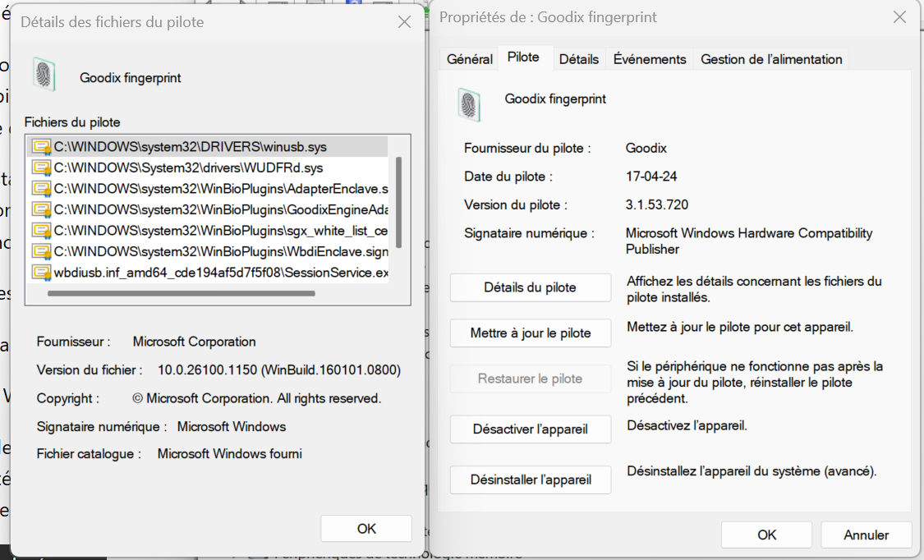This screenshot has width=924, height=560.
Task: Switch to the Général tab
Action: (469, 59)
